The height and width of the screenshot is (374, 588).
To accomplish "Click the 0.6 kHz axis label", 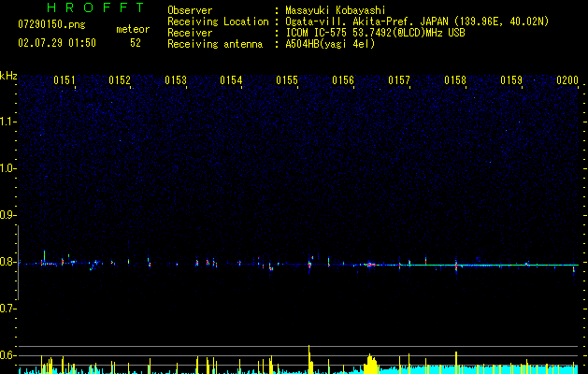I will (7, 355).
